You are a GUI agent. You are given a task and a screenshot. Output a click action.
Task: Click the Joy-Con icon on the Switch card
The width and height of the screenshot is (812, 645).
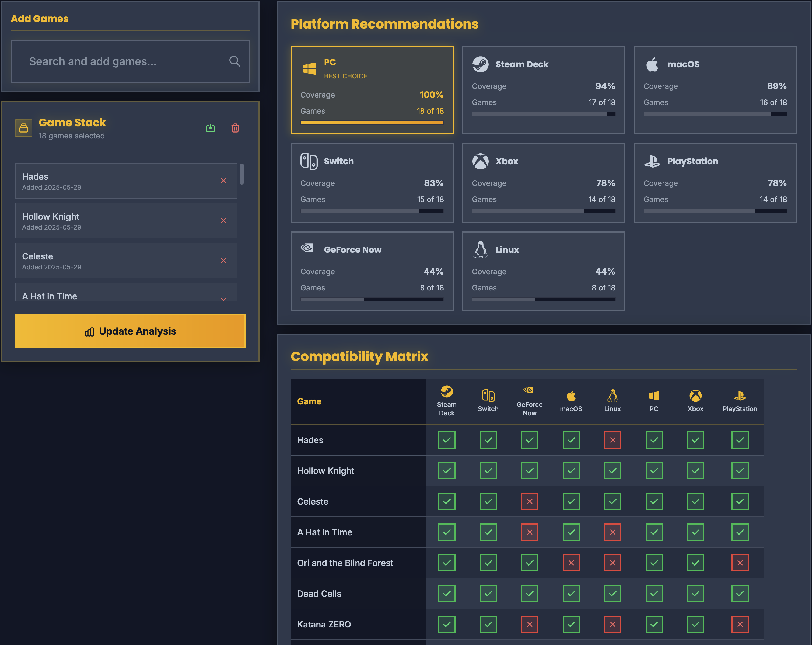click(309, 161)
